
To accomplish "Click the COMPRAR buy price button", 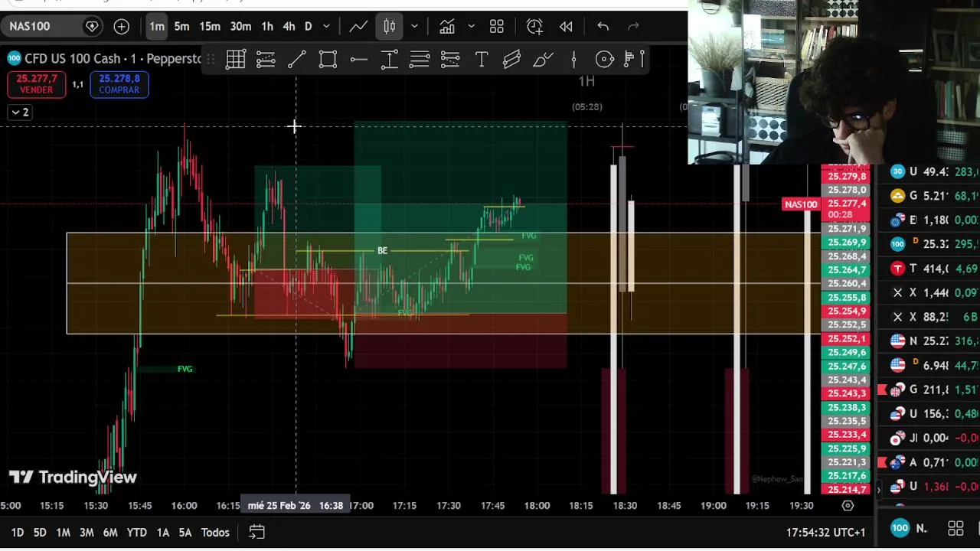I will pos(119,84).
